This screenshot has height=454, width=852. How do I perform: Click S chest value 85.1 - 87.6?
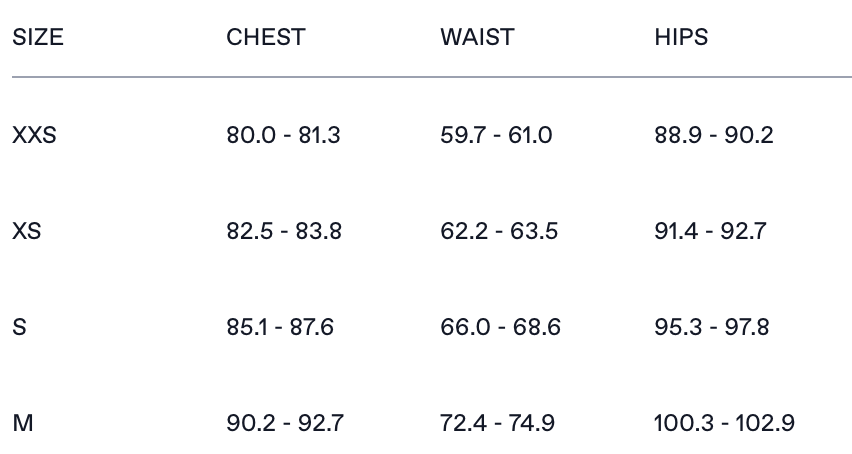pos(280,327)
